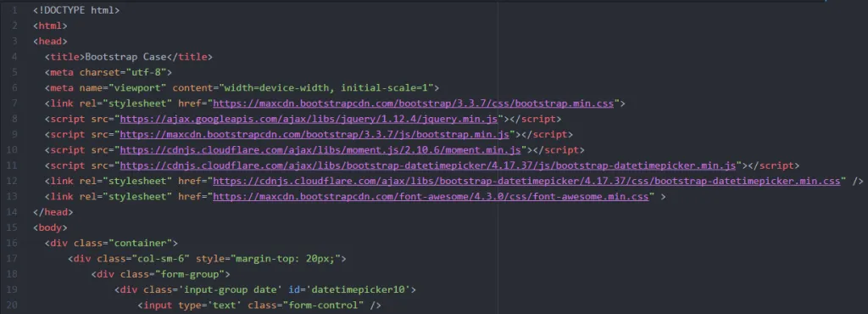Open the bootstrap.min.js script URL
This screenshot has height=314, width=868.
click(x=314, y=134)
